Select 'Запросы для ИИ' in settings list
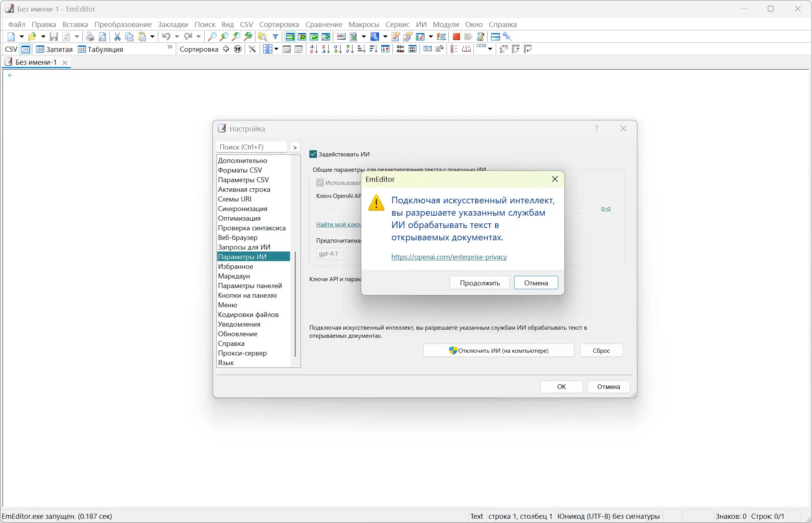Viewport: 812px width, 523px height. tap(244, 247)
